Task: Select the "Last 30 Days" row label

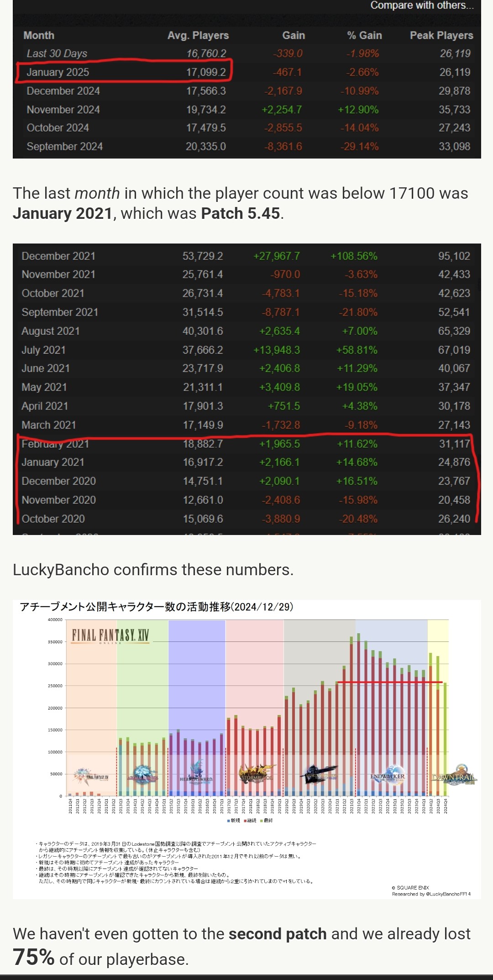Action: click(57, 53)
